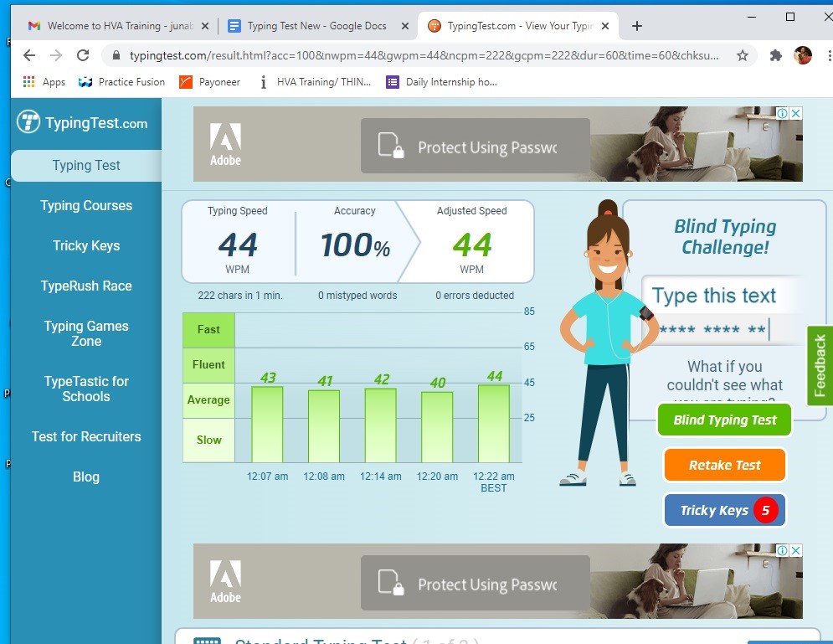Click the 0 mistyped words text

(357, 296)
